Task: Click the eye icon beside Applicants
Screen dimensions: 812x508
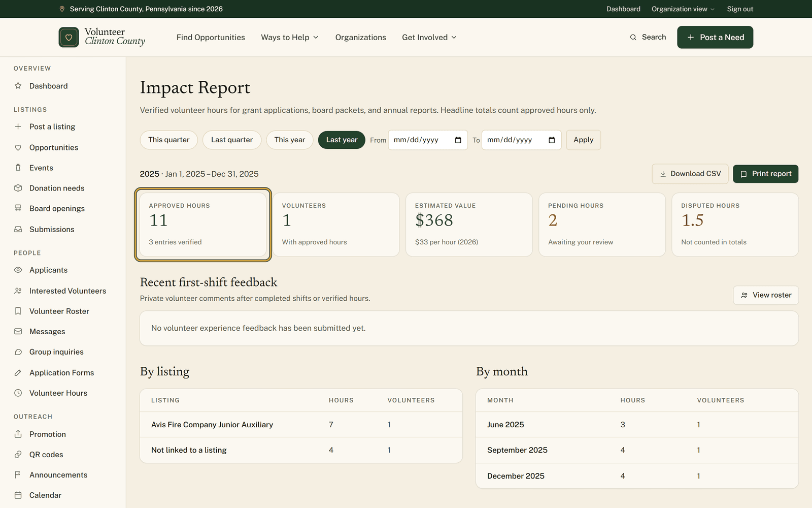Action: click(18, 270)
